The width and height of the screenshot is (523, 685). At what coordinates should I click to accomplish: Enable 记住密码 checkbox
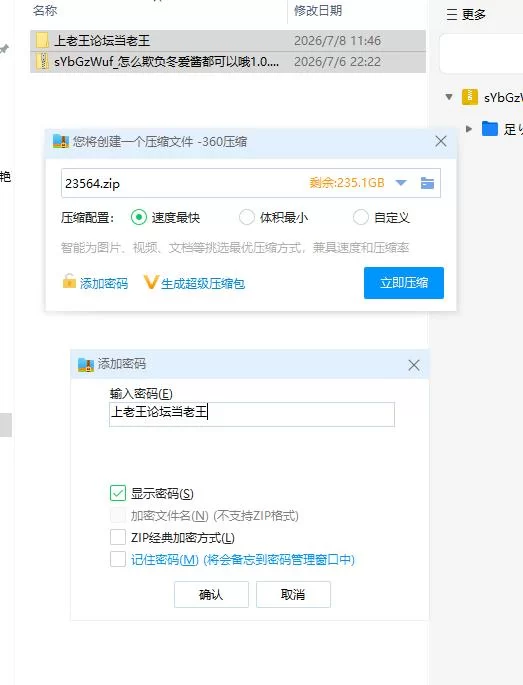point(118,559)
